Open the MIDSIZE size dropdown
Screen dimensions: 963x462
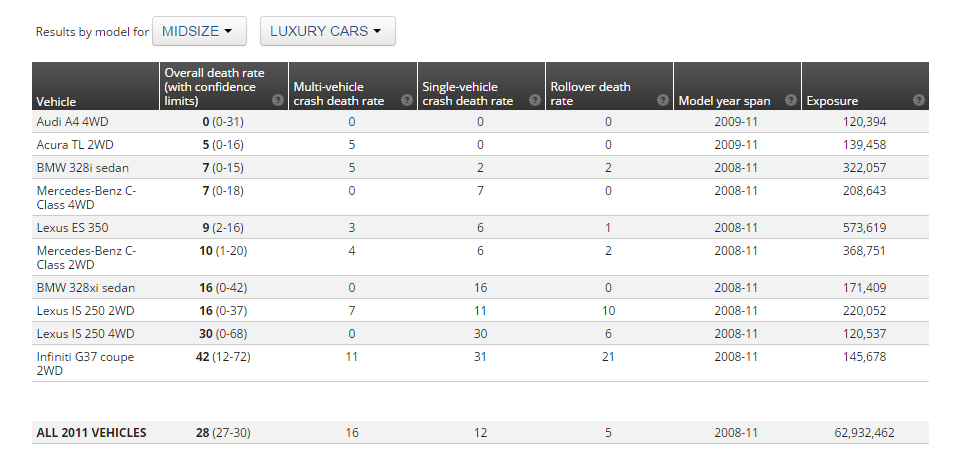(199, 31)
